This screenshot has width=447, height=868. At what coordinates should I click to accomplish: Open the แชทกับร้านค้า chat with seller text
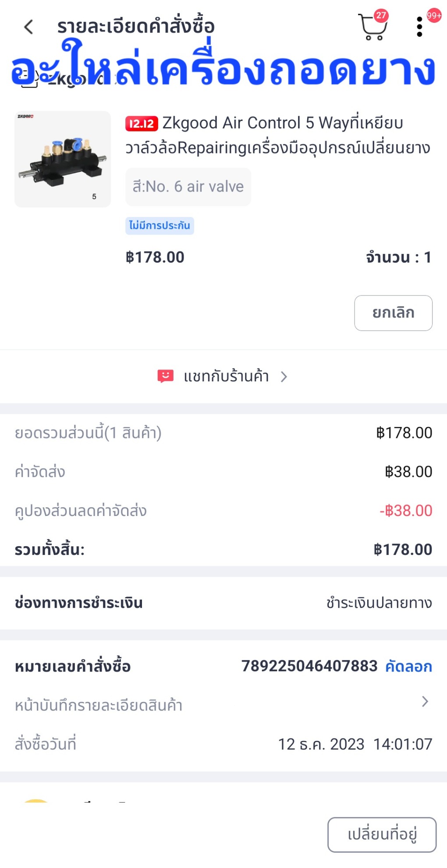point(226,377)
